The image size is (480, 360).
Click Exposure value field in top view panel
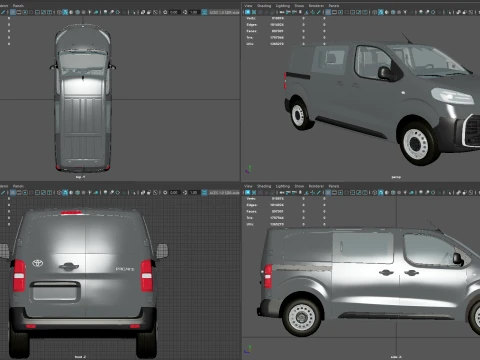pyautogui.click(x=175, y=12)
